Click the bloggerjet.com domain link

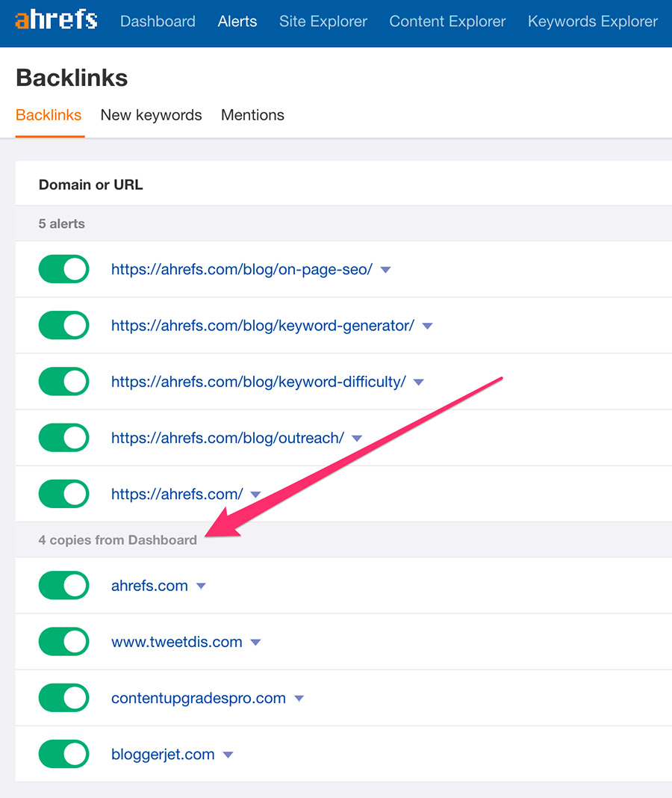163,754
